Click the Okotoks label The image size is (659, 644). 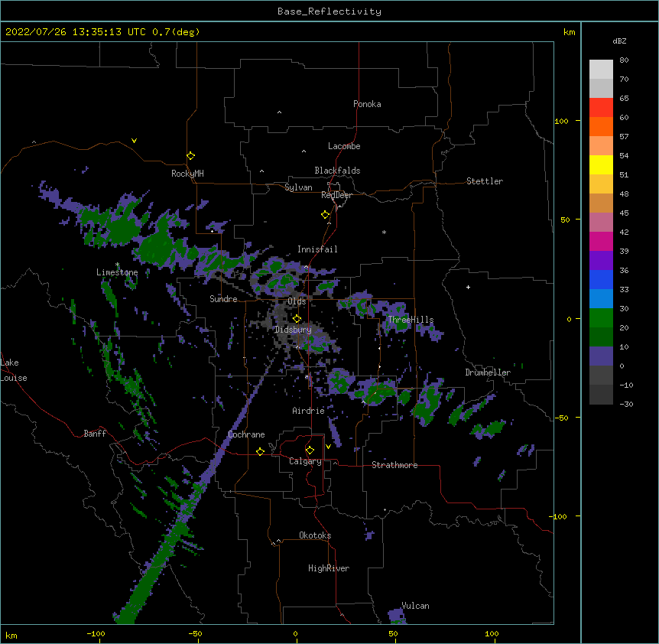point(315,535)
